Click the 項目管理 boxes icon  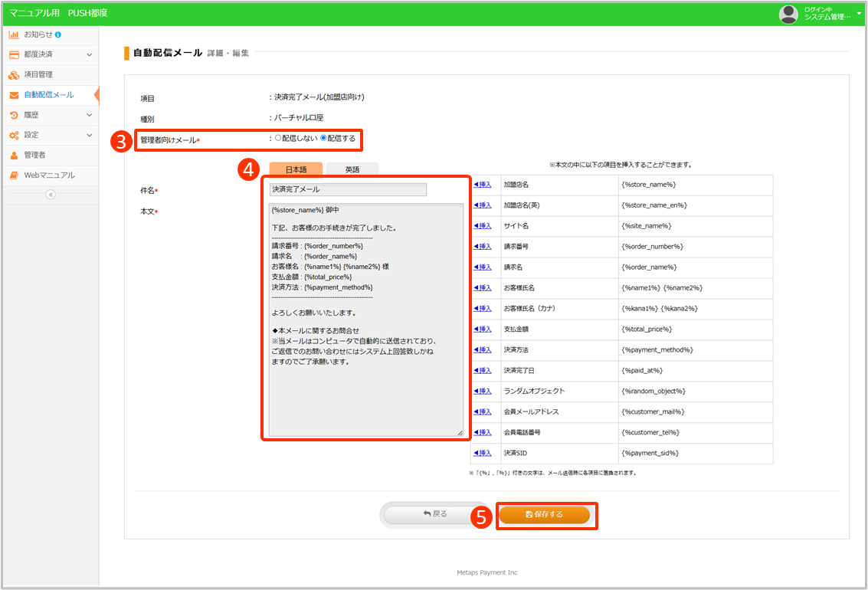click(x=14, y=75)
